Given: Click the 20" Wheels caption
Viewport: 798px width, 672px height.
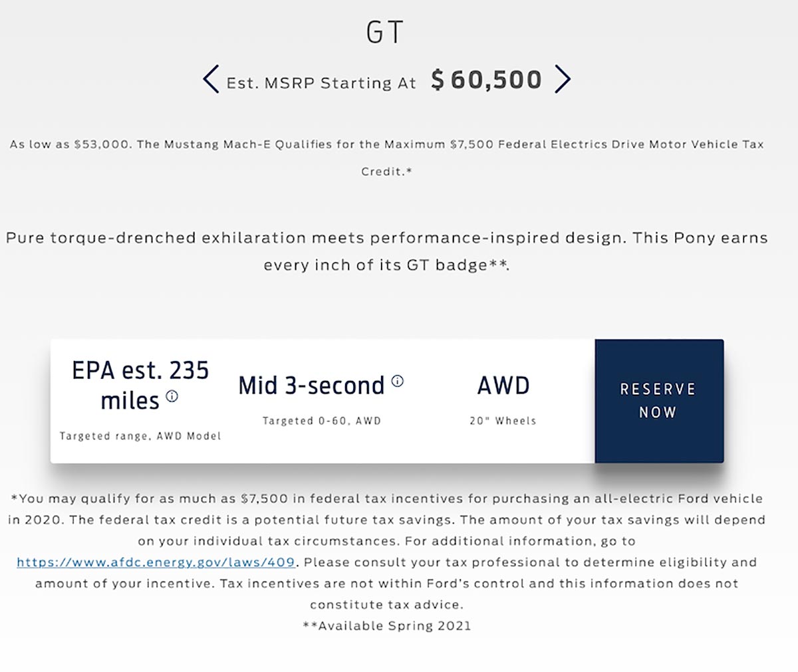Looking at the screenshot, I should pos(503,421).
